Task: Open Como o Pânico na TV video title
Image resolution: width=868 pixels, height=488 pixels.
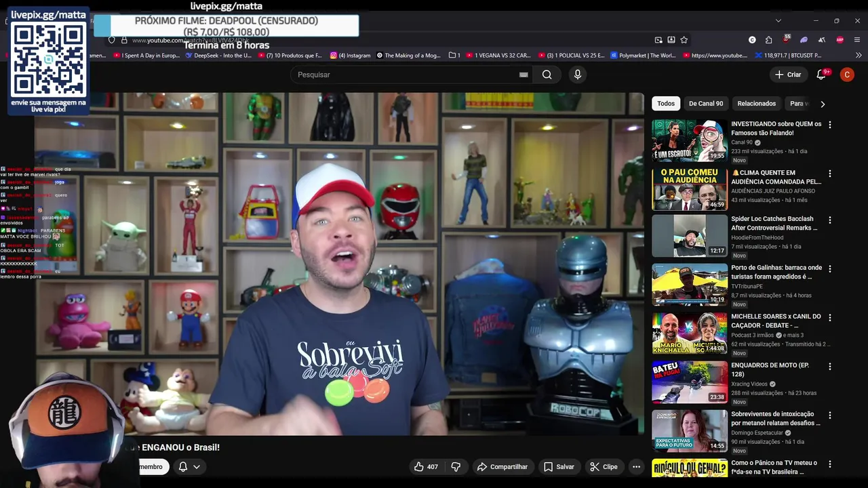Action: point(774,467)
